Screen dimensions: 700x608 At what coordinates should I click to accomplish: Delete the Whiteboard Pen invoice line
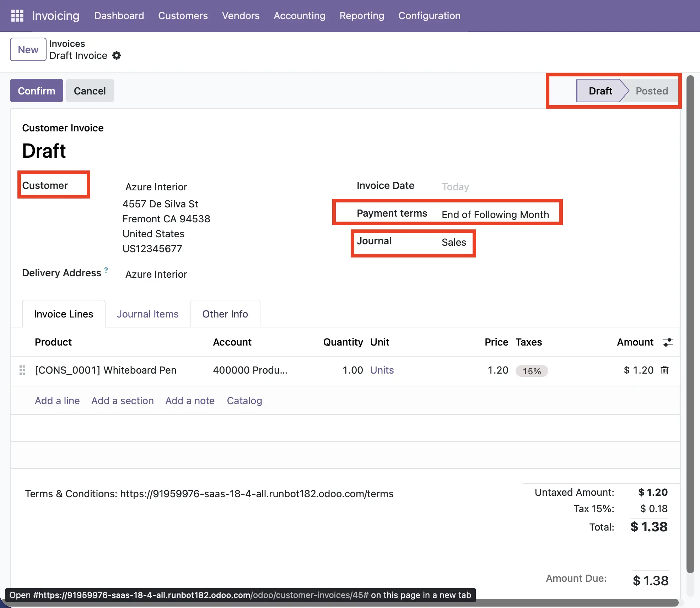pyautogui.click(x=664, y=370)
